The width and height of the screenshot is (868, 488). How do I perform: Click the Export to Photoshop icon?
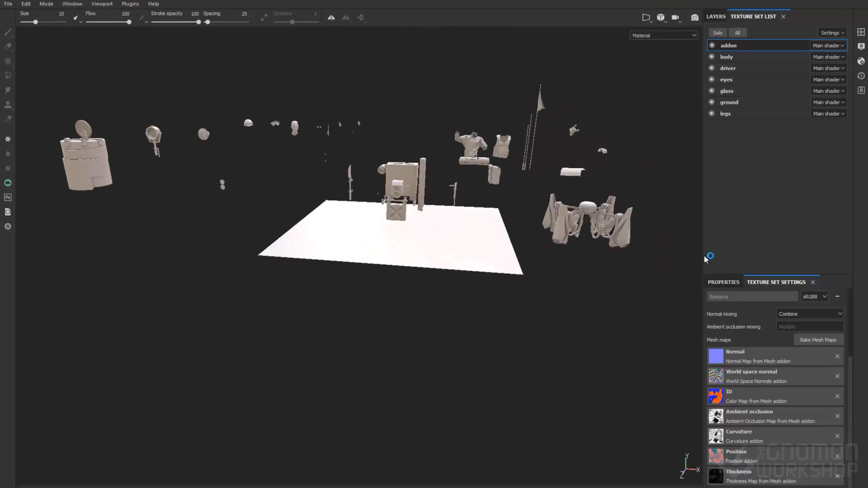click(x=7, y=197)
